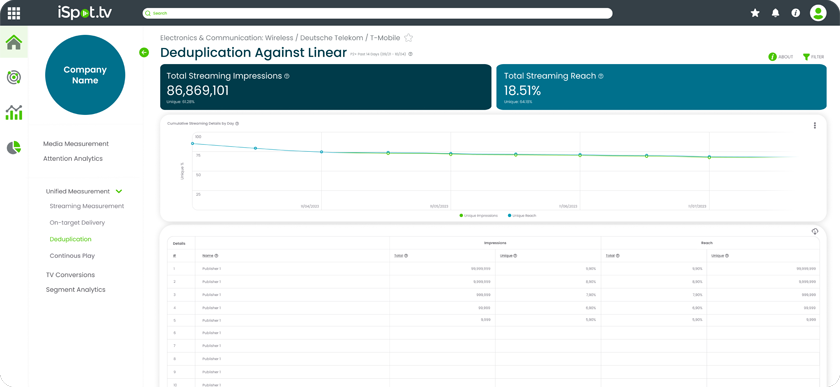Click the 18.51% reach value
The width and height of the screenshot is (840, 387).
point(522,91)
